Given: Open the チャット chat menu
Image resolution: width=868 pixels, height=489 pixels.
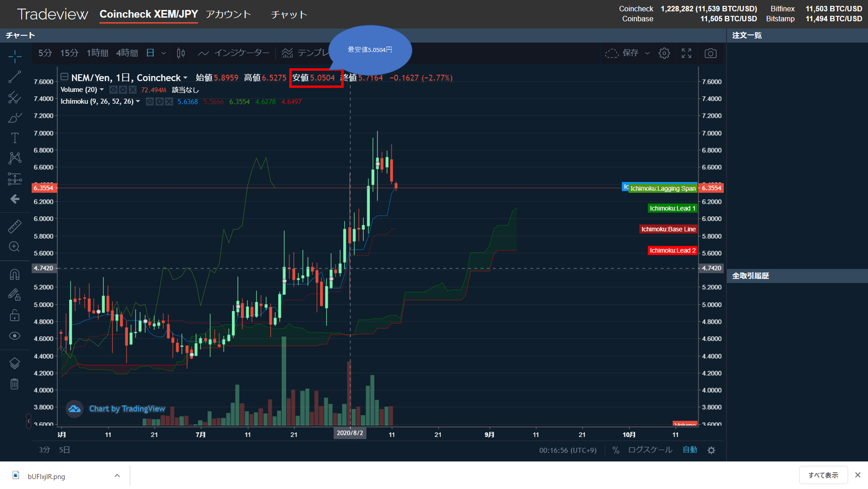Looking at the screenshot, I should [289, 14].
